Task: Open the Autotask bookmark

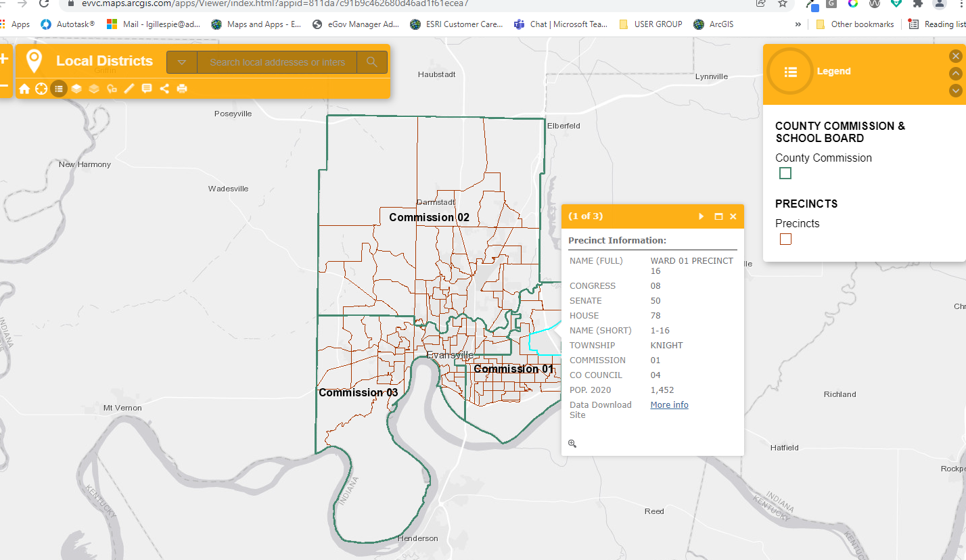Action: tap(68, 24)
